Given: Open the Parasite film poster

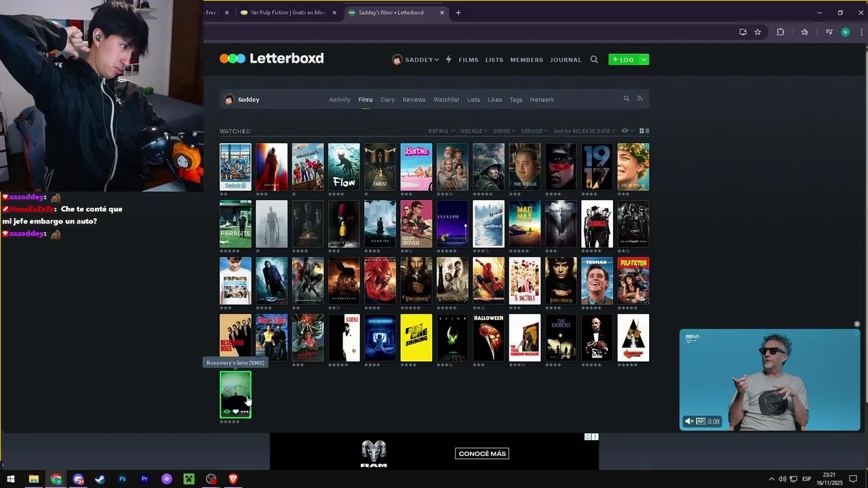Looking at the screenshot, I should pos(235,224).
